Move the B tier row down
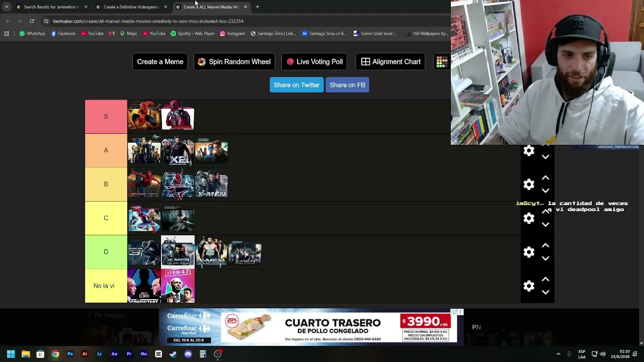This screenshot has height=362, width=644. 545,191
